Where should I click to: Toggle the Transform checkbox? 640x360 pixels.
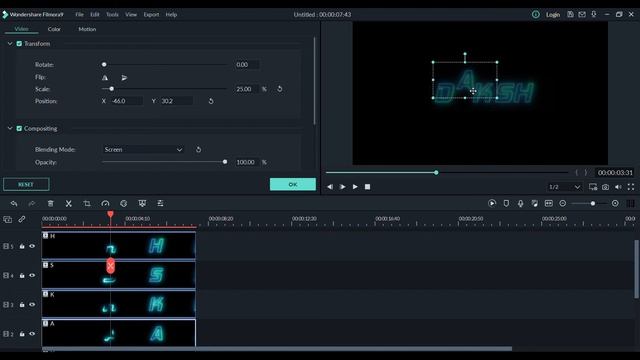coord(19,44)
